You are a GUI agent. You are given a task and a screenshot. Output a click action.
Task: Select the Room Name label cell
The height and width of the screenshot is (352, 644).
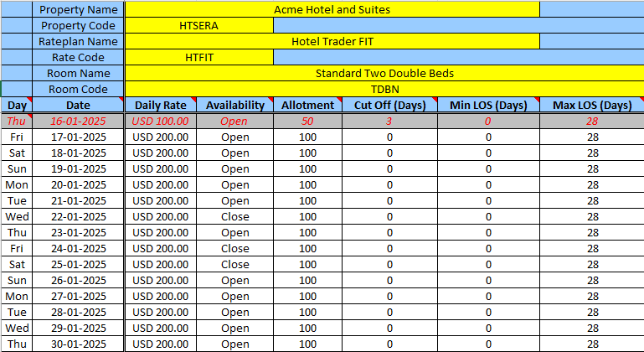click(x=78, y=73)
